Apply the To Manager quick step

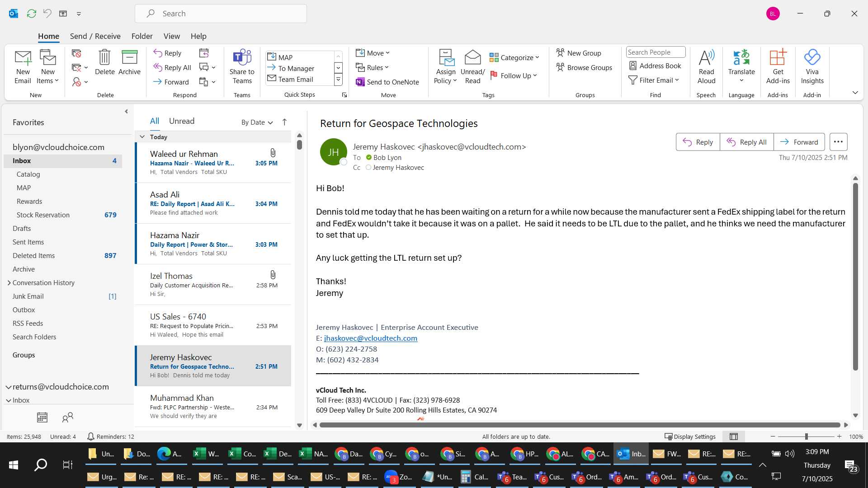pos(296,68)
